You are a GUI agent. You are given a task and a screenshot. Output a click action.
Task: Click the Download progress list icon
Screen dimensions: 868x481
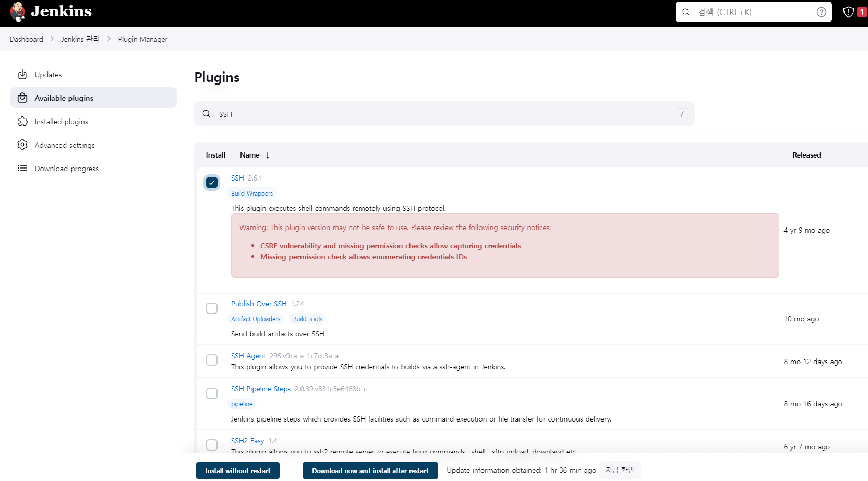coord(22,168)
